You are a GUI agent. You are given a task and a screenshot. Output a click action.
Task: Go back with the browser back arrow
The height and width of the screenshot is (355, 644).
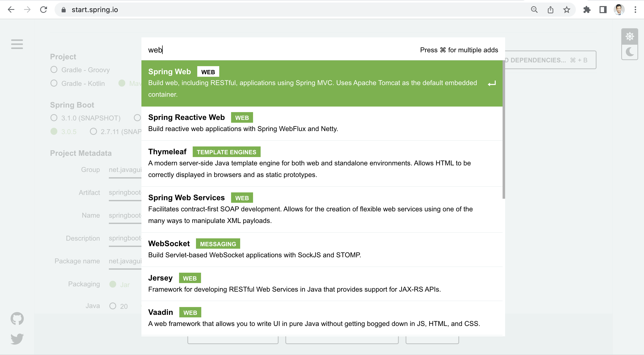coord(11,10)
